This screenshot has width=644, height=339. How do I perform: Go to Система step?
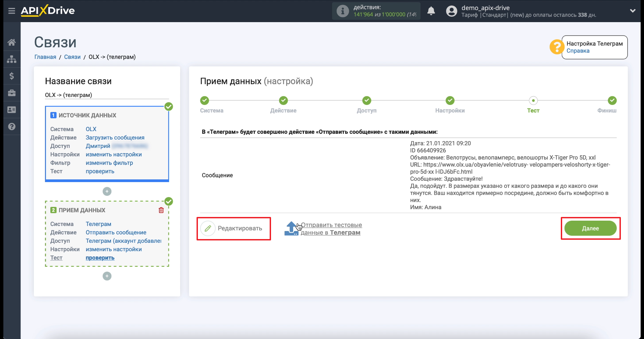tap(205, 101)
